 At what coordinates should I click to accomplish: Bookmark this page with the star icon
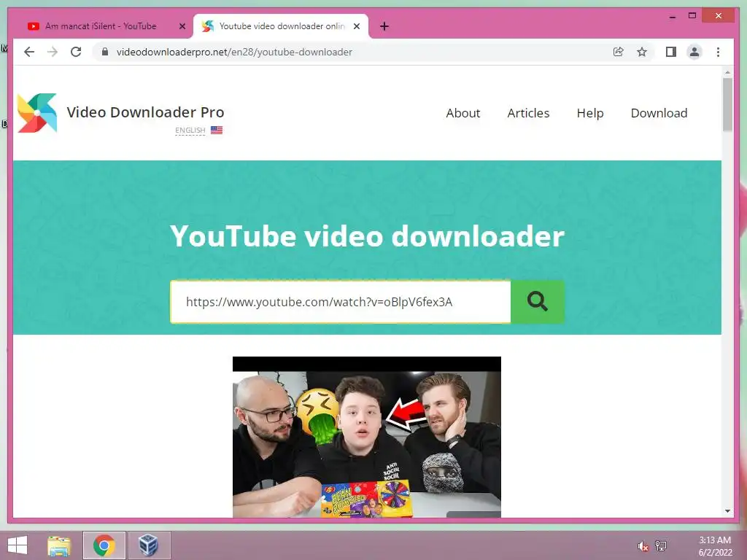pos(642,52)
